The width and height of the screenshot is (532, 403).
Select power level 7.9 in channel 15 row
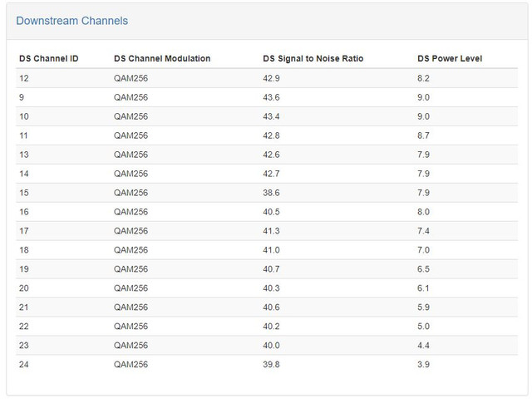tap(423, 193)
